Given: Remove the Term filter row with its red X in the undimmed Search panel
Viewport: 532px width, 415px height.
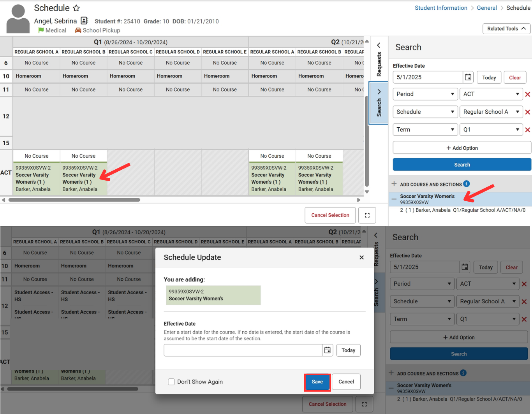Looking at the screenshot, I should 528,130.
